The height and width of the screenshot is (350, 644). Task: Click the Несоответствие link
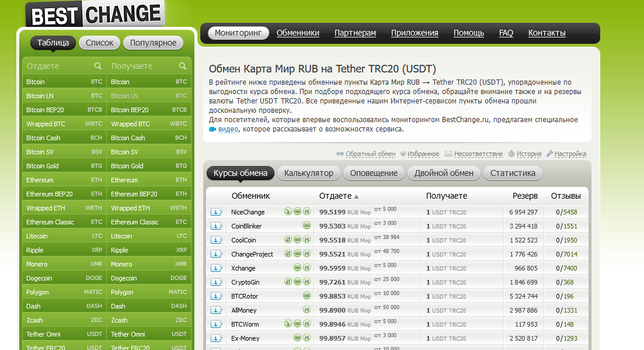pos(479,154)
